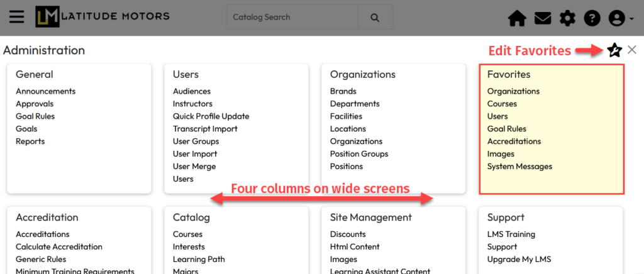
Task: Select Quick Profile Update under Users
Action: click(211, 116)
